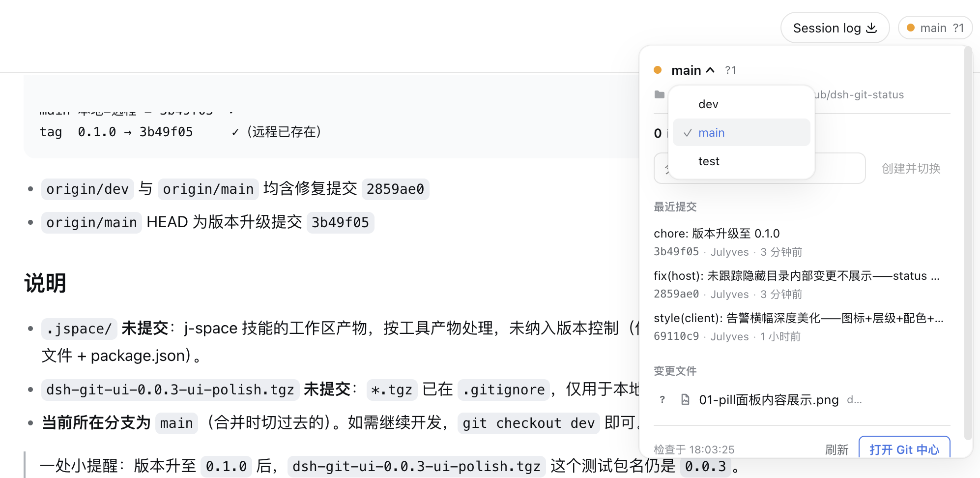The image size is (980, 478).
Task: Click the untracked ? status marker
Action: pyautogui.click(x=663, y=400)
